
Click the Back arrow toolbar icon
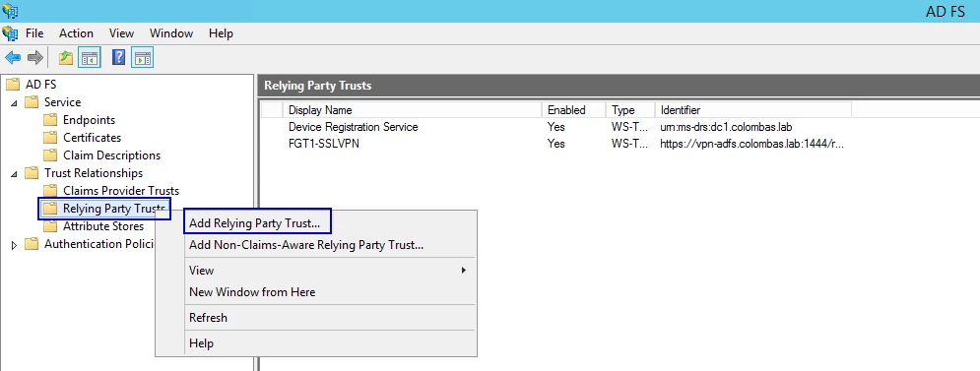point(13,58)
